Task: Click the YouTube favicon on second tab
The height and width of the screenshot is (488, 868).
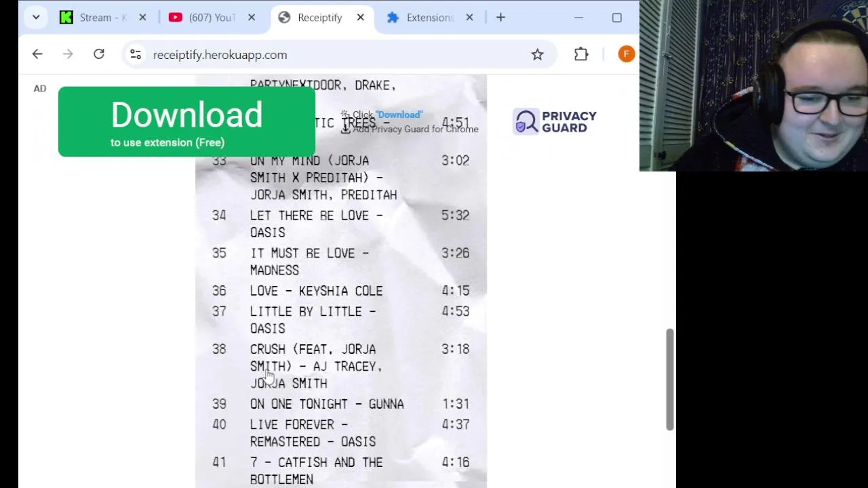Action: click(176, 18)
